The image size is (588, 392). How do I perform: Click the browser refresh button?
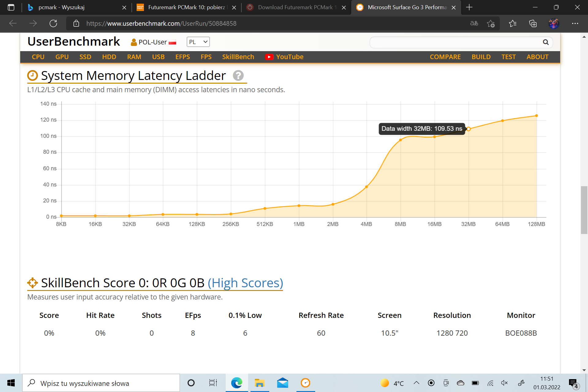point(53,24)
